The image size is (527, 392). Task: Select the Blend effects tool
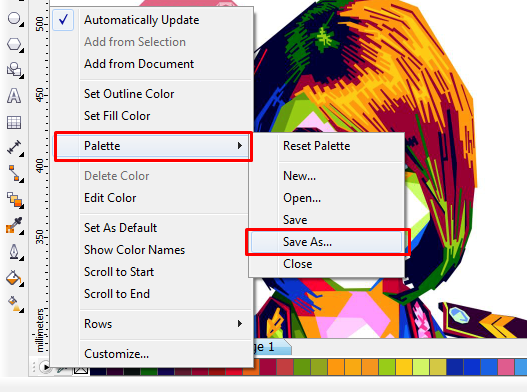(14, 200)
